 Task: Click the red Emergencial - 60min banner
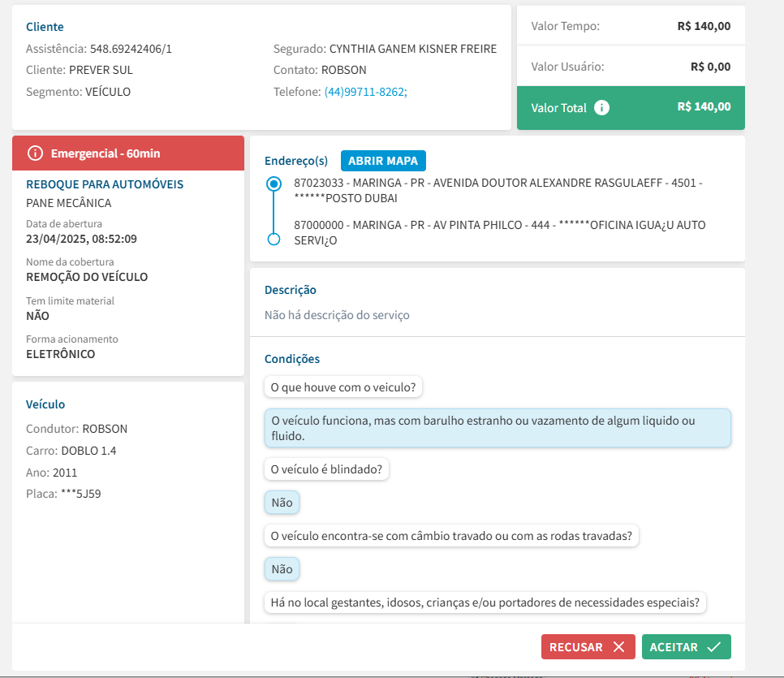(128, 153)
